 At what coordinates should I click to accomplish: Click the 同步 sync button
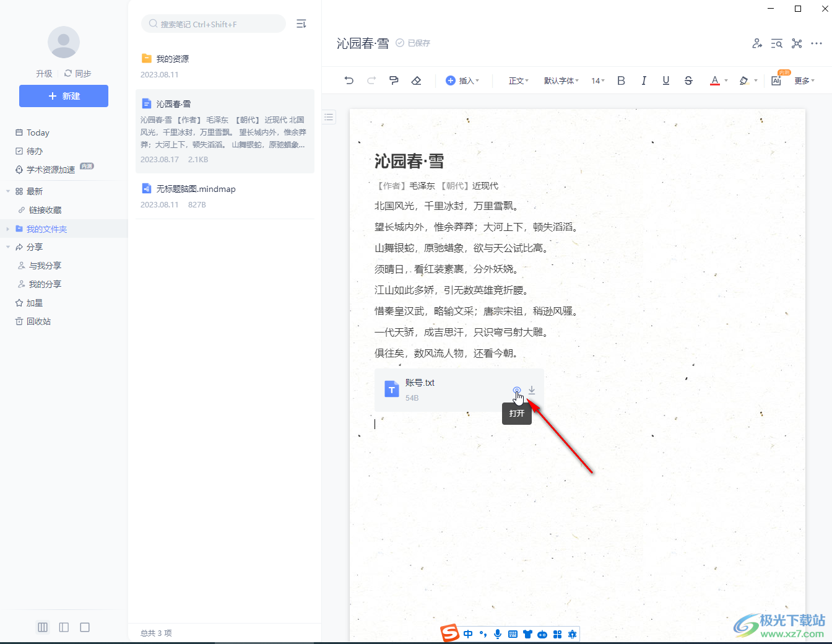point(78,73)
